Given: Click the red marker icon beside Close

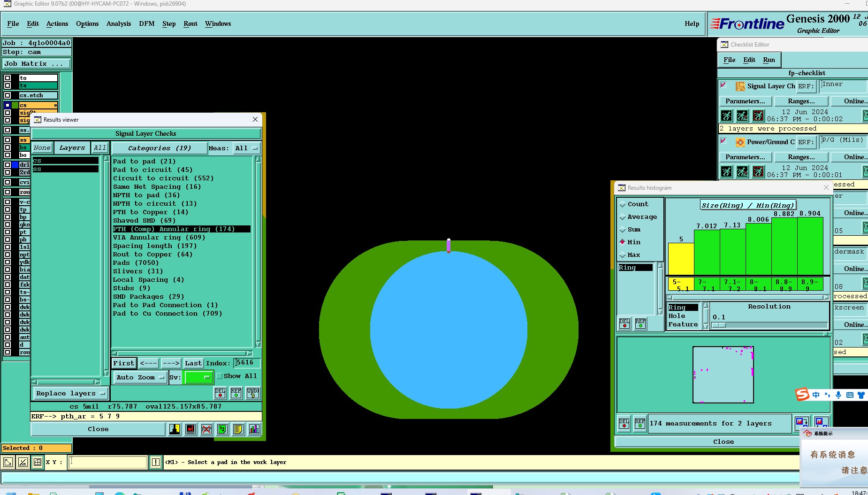Looking at the screenshot, I should [x=190, y=429].
